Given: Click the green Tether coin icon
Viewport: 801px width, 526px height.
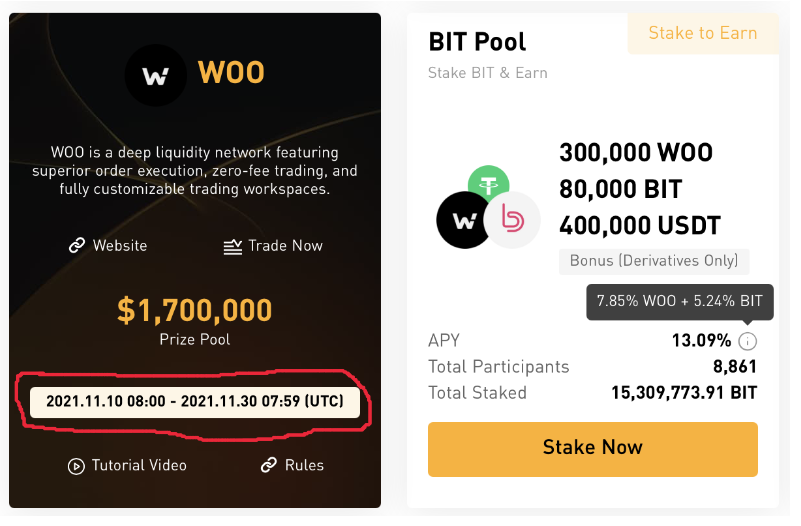Looking at the screenshot, I should (x=488, y=184).
